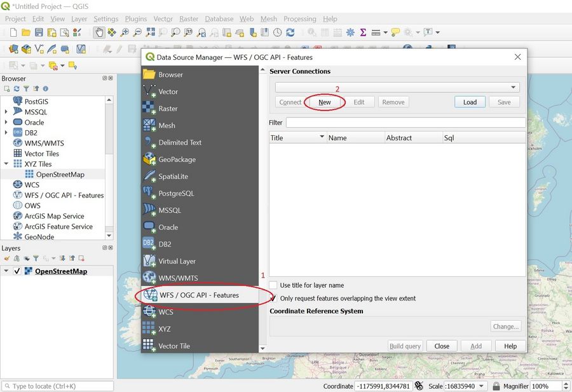Open the Scale dropdown in status bar
Viewport: 572px width, 392px height.
tap(481, 386)
